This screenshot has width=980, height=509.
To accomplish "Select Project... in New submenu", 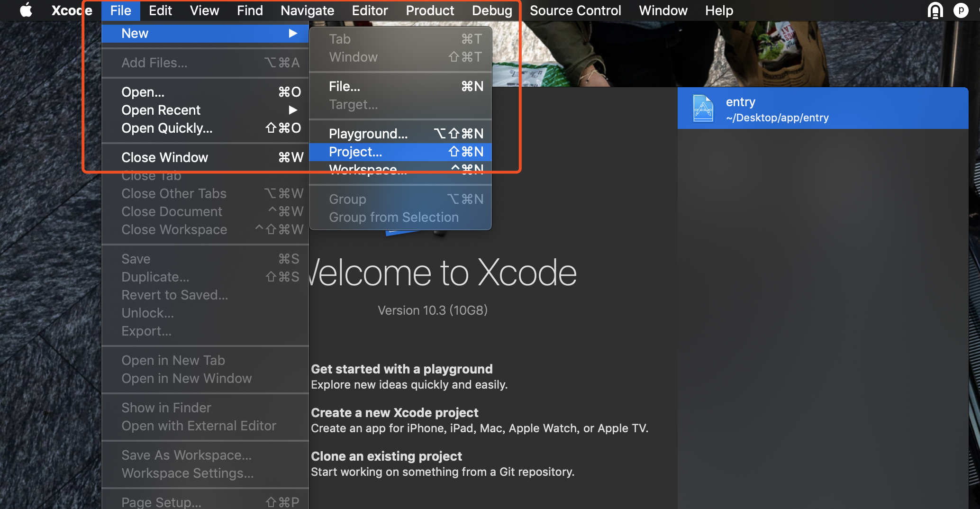I will (x=400, y=152).
